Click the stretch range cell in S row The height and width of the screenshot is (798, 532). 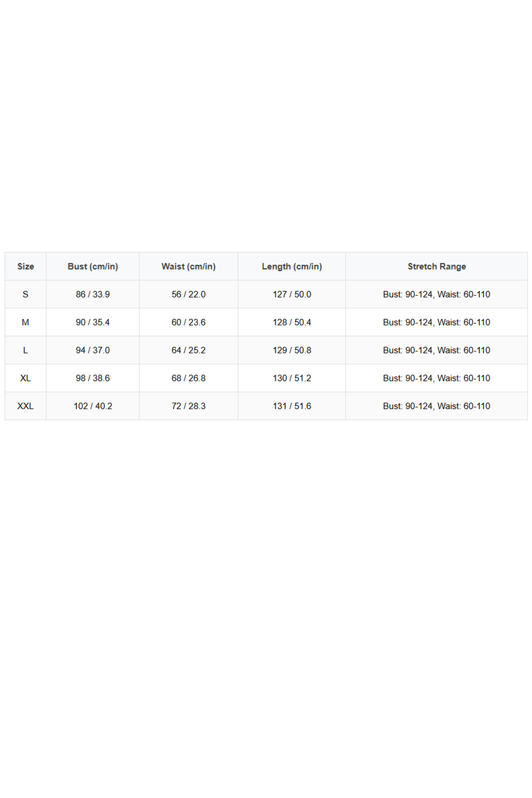pos(437,294)
